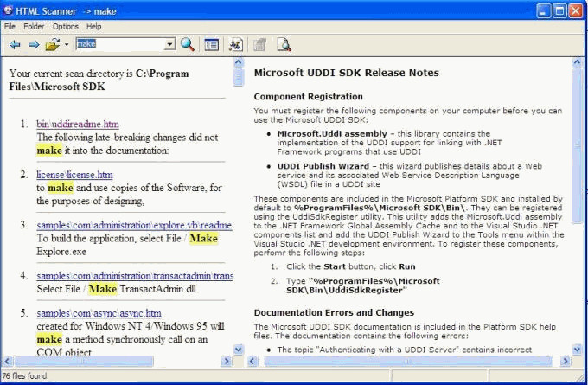The width and height of the screenshot is (588, 385).
Task: Click the left arrow of the results horizontal scrollbar
Action: [8, 362]
